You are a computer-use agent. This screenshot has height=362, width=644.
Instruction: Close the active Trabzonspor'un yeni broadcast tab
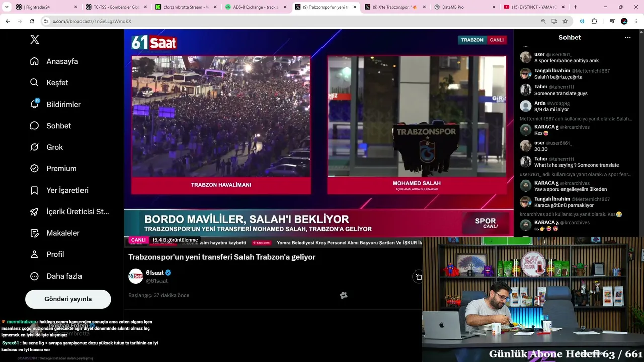tap(355, 7)
